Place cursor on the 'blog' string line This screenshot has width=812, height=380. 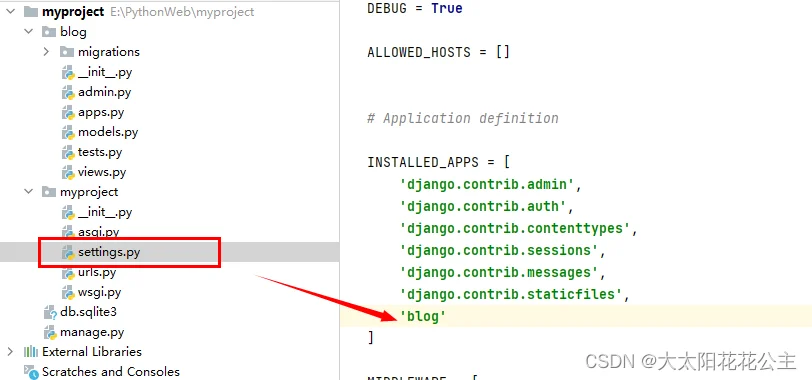point(423,316)
